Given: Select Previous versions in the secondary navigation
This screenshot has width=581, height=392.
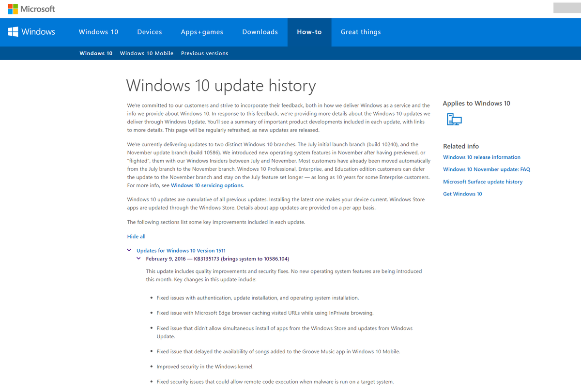Looking at the screenshot, I should [204, 53].
